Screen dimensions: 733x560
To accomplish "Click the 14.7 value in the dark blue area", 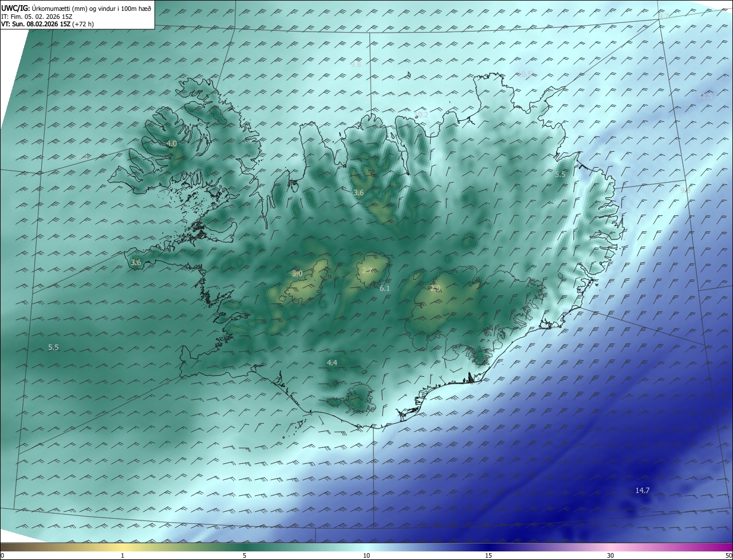I will click(643, 491).
